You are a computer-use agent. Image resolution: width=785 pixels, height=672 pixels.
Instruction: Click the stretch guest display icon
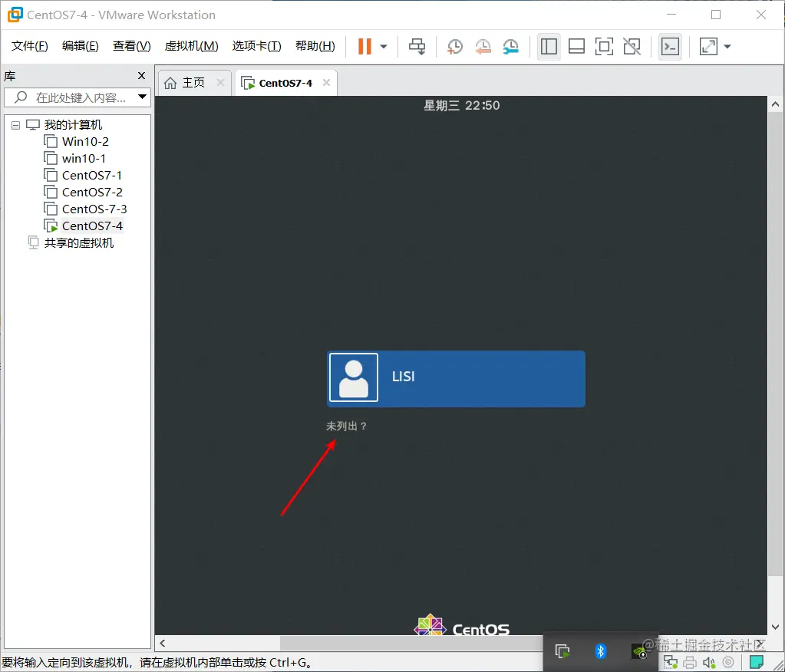pos(708,47)
